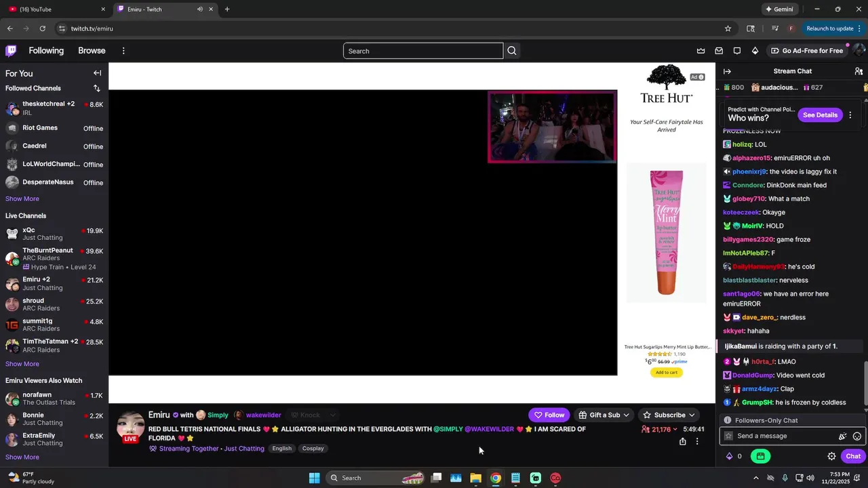Click the English tag
This screenshot has width=868, height=488.
coord(281,449)
